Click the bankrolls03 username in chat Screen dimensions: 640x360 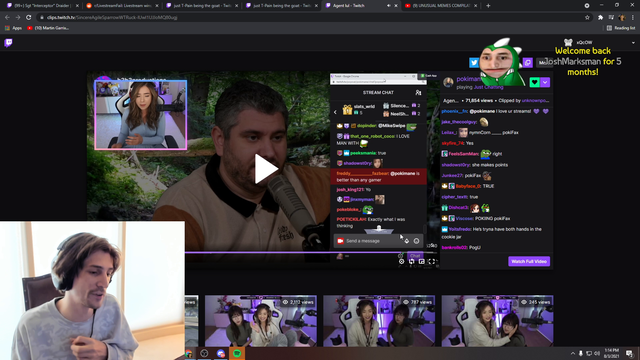454,247
